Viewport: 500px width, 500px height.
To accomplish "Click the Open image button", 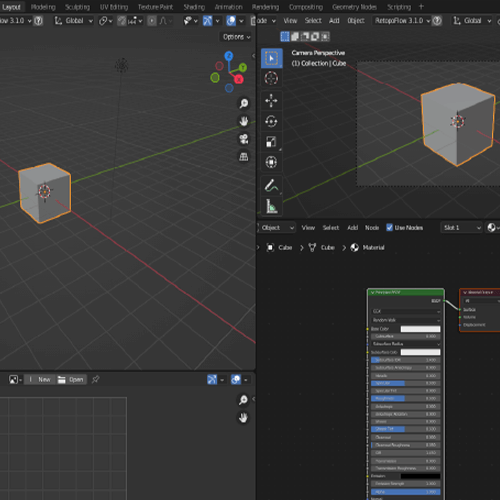I will (71, 379).
